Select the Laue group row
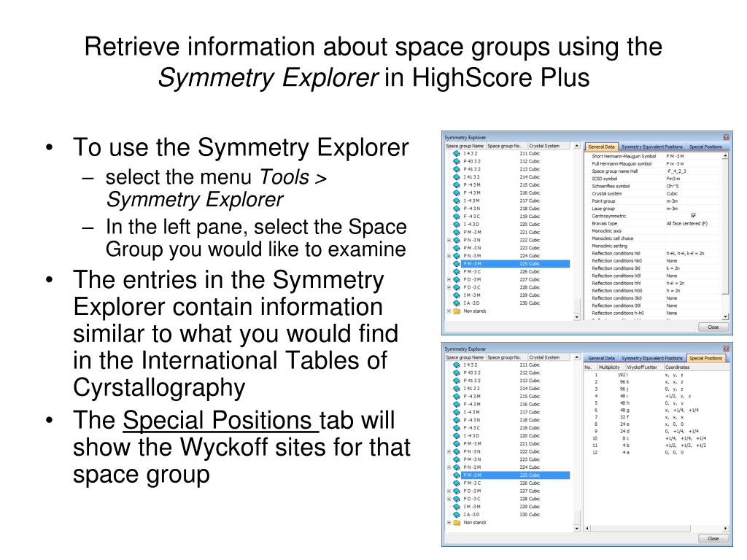This screenshot has height=560, width=747. [x=655, y=209]
